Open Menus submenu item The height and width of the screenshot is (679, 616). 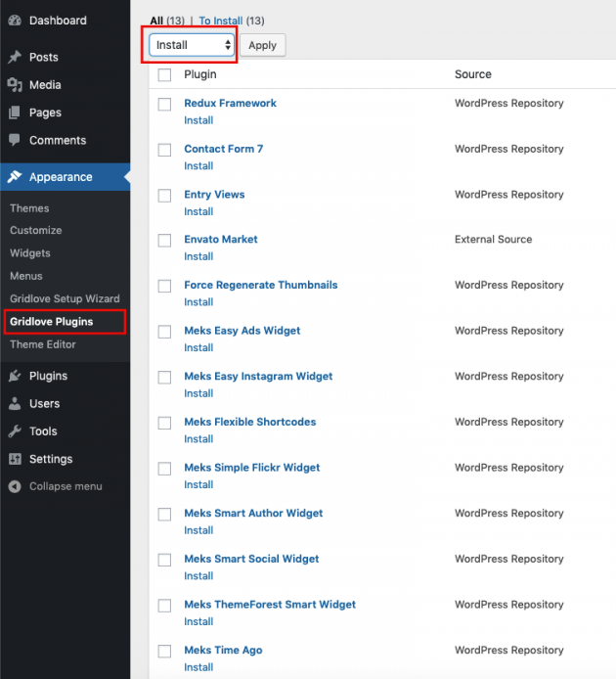pyautogui.click(x=26, y=276)
